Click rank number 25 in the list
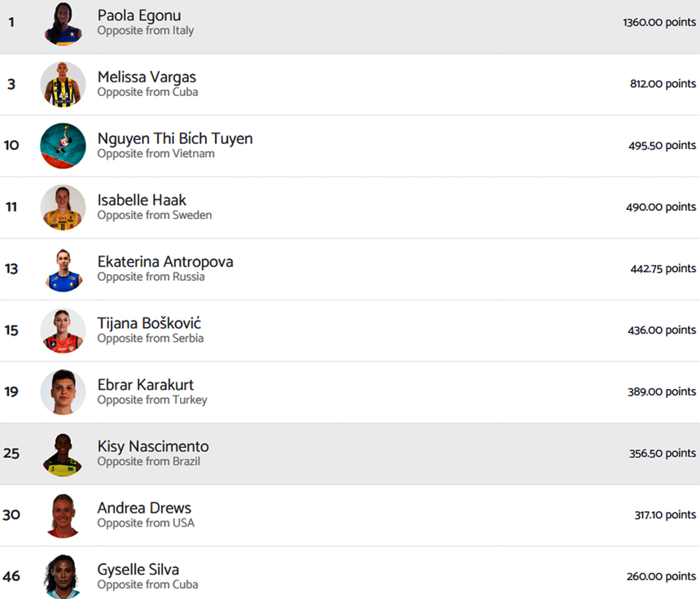Image resolution: width=700 pixels, height=599 pixels. [11, 453]
